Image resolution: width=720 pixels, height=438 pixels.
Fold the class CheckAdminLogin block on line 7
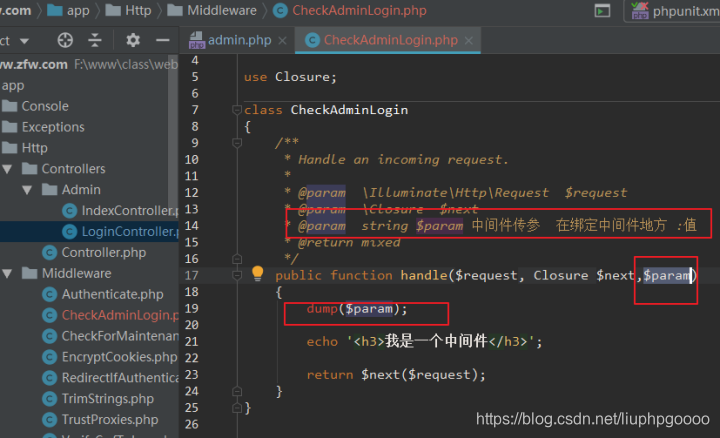(x=237, y=110)
